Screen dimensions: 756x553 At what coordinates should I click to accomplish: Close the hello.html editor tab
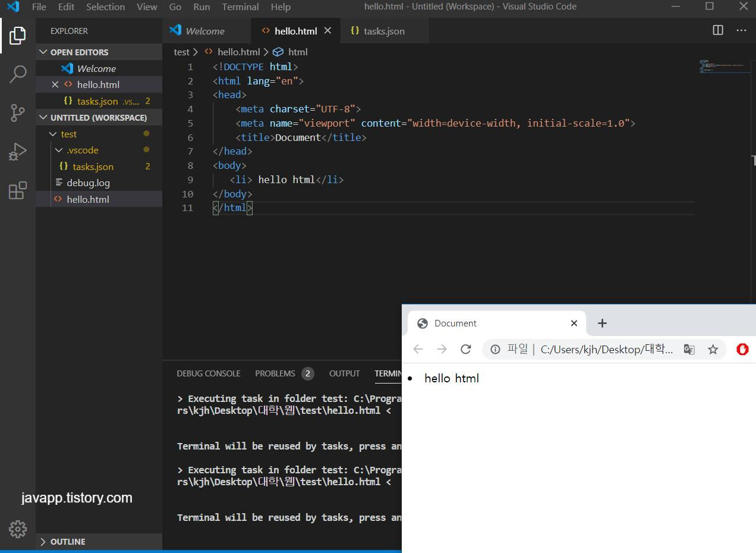click(x=328, y=31)
